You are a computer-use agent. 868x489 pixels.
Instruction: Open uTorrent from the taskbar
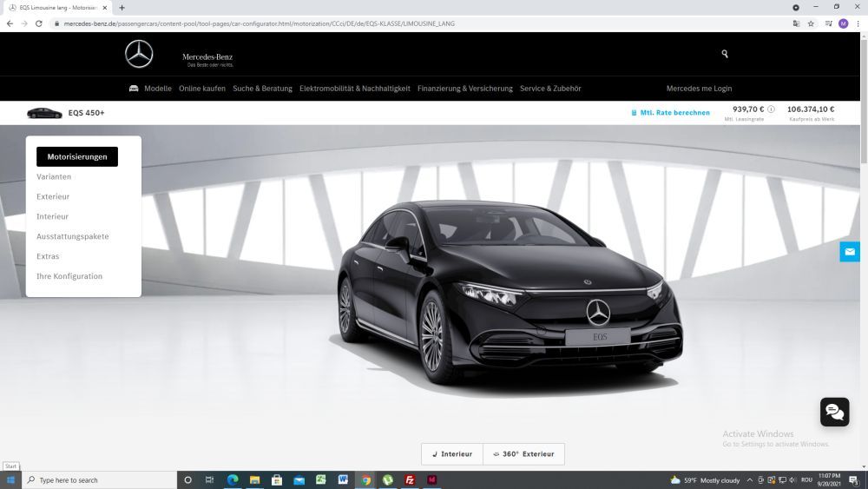tap(387, 480)
